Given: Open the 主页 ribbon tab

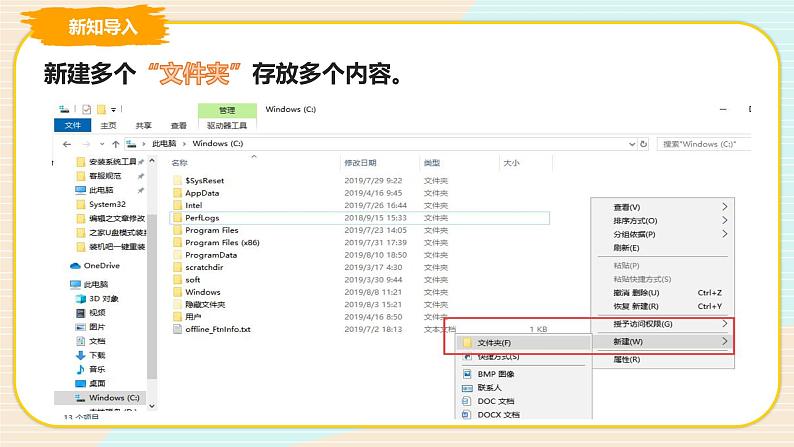Looking at the screenshot, I should 108,125.
